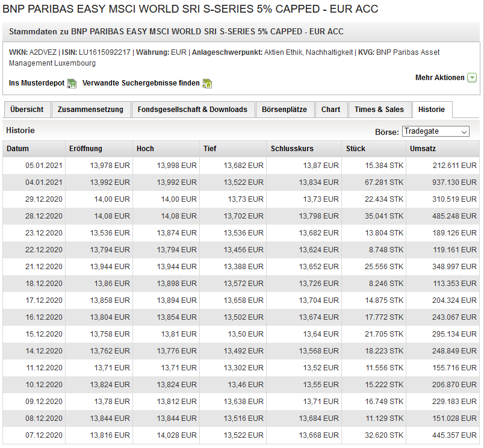Screen dimensions: 484x448
Task: Click opening price 13,978 EUR
Action: [110, 166]
